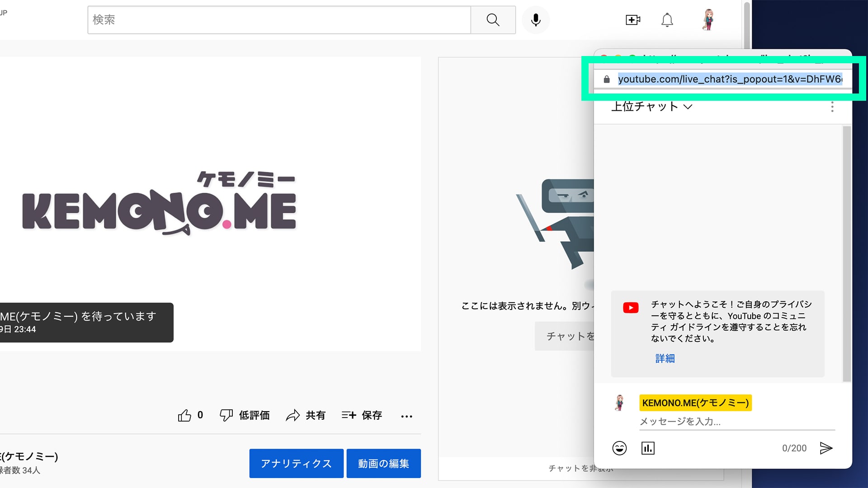Open the emoji picker in chat
This screenshot has width=868, height=488.
point(619,448)
